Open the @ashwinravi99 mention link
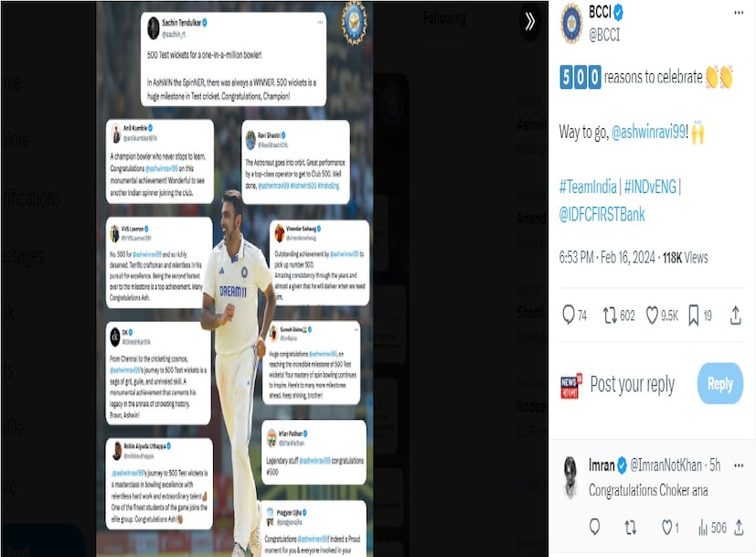The width and height of the screenshot is (756, 557). (x=648, y=132)
